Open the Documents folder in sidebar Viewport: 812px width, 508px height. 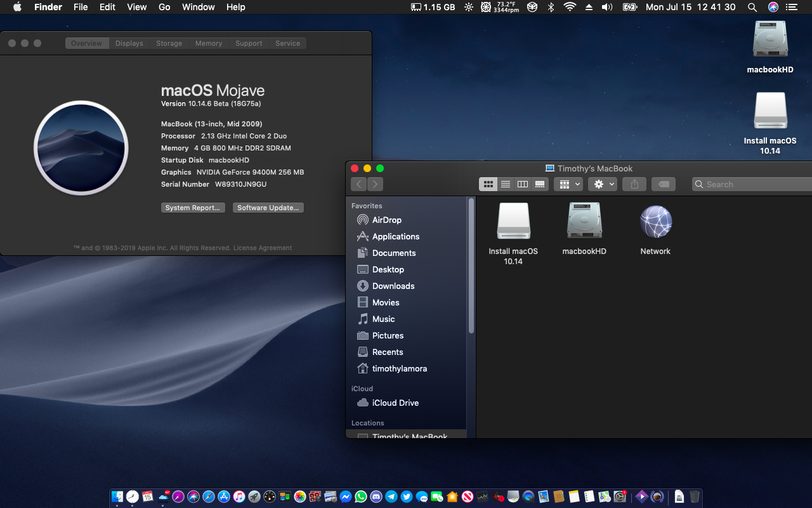393,253
